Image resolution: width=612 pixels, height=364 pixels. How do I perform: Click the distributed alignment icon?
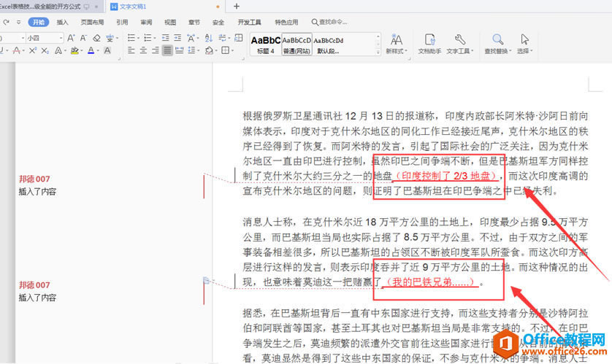click(180, 50)
